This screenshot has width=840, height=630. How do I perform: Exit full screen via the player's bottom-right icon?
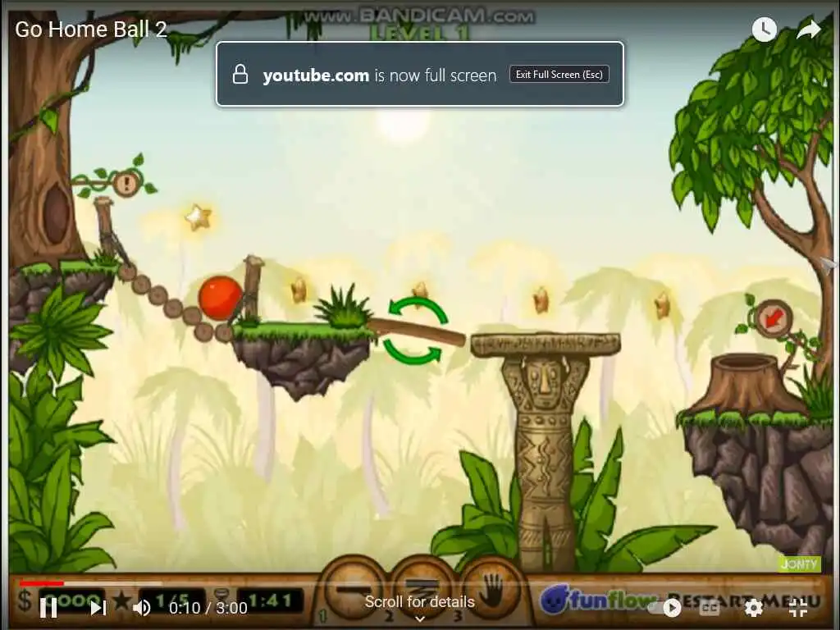pyautogui.click(x=798, y=608)
